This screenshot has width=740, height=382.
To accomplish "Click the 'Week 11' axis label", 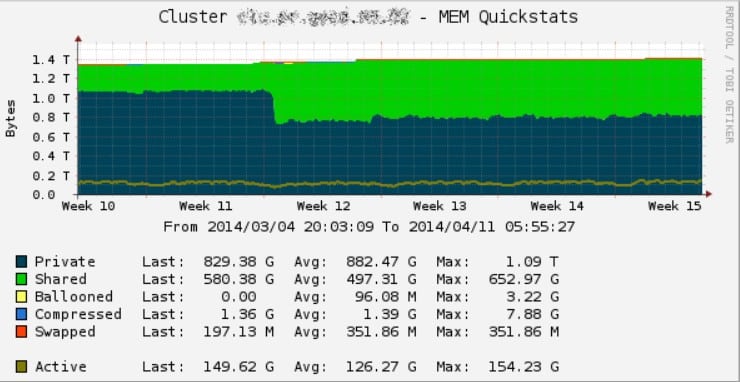I will [x=206, y=206].
